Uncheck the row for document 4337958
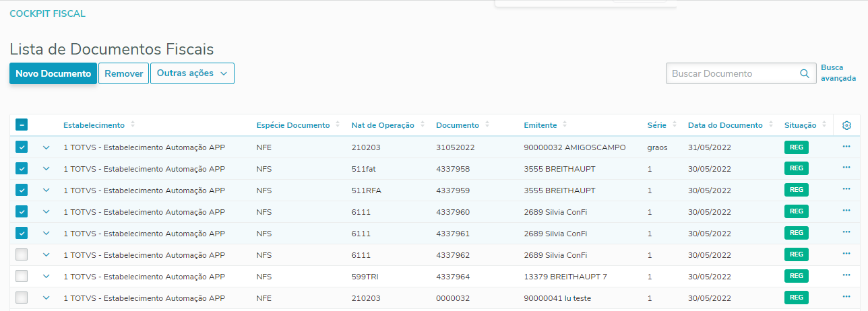This screenshot has height=311, width=868. [x=22, y=169]
